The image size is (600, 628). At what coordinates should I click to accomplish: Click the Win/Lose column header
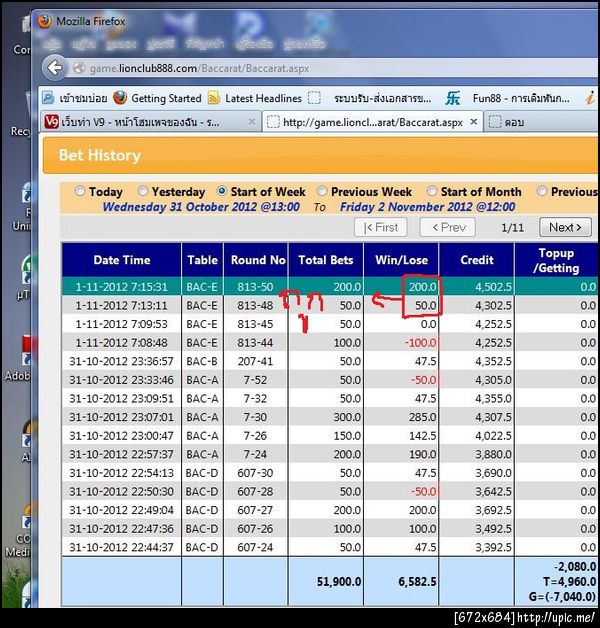401,260
